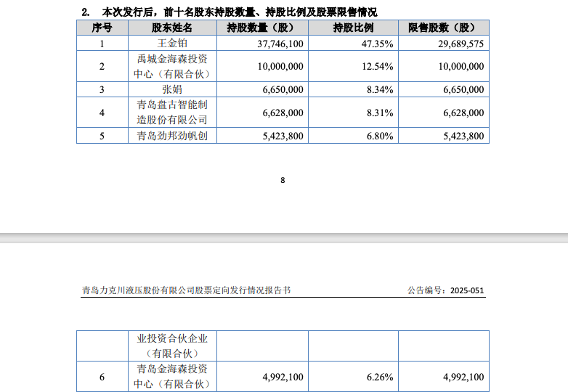The width and height of the screenshot is (568, 392).
Task: Click the 青岛劲邦劲帆创 shareholder cell
Action: coord(172,136)
